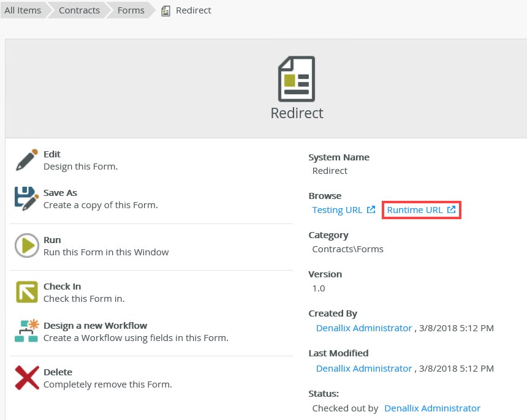Click the Edit pencil icon
The image size is (527, 420).
coord(26,160)
